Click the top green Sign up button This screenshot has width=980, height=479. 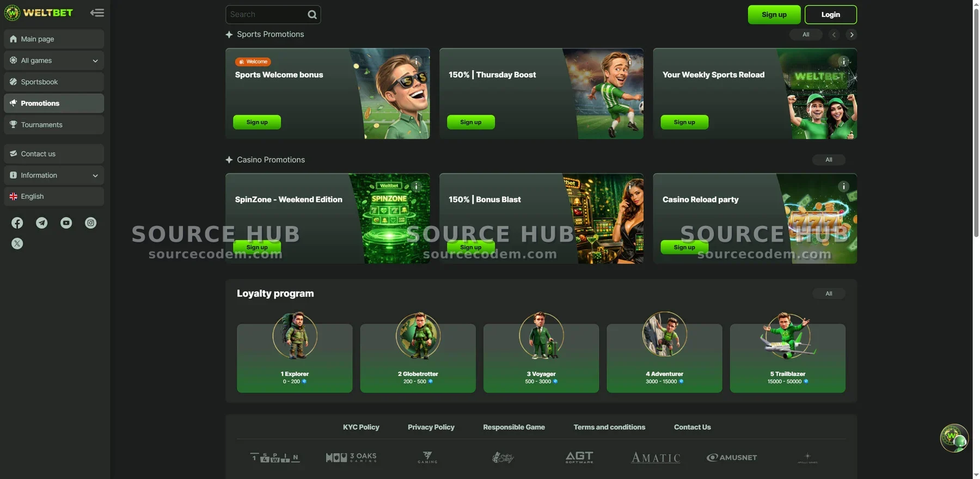point(774,15)
